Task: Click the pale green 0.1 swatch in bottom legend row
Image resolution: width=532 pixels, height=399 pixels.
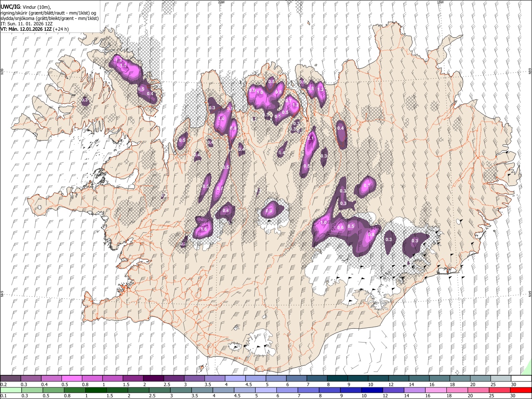Action: [11, 390]
